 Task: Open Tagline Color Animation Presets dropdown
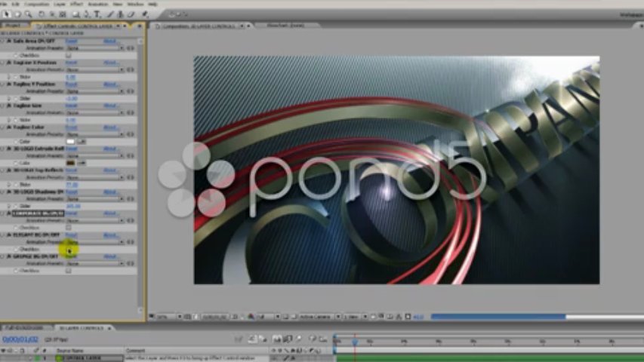point(94,134)
